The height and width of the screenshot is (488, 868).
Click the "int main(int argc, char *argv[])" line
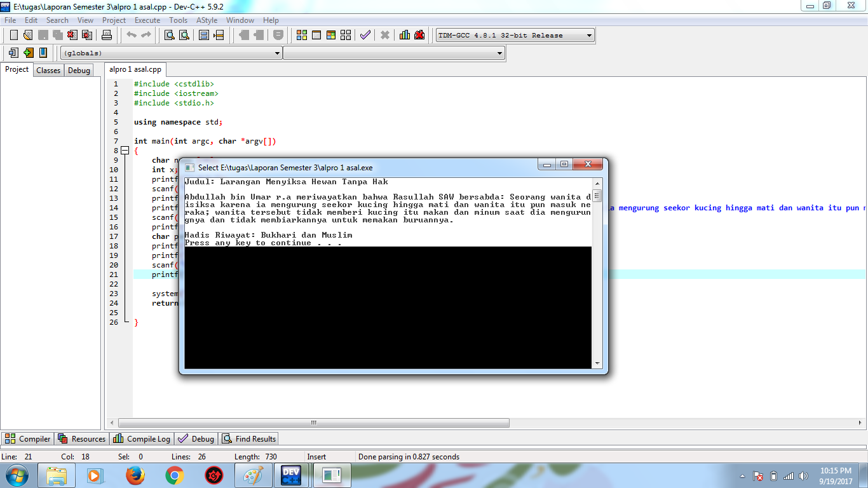(205, 141)
